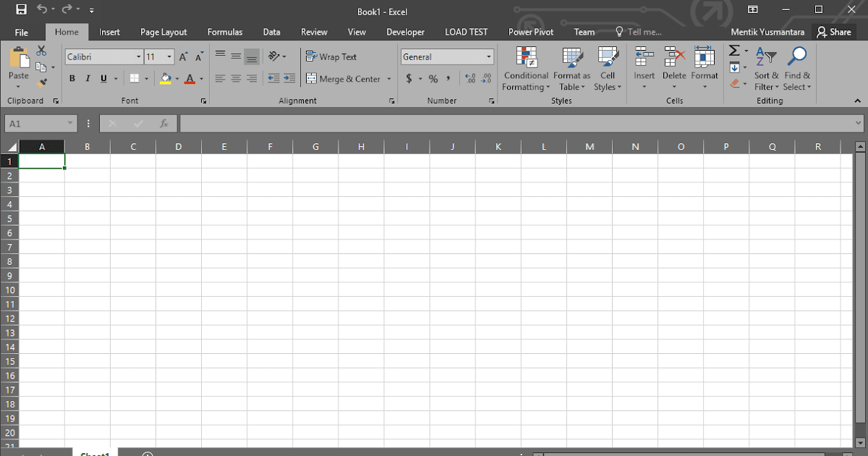The height and width of the screenshot is (456, 868).
Task: Toggle underline formatting
Action: click(x=102, y=78)
